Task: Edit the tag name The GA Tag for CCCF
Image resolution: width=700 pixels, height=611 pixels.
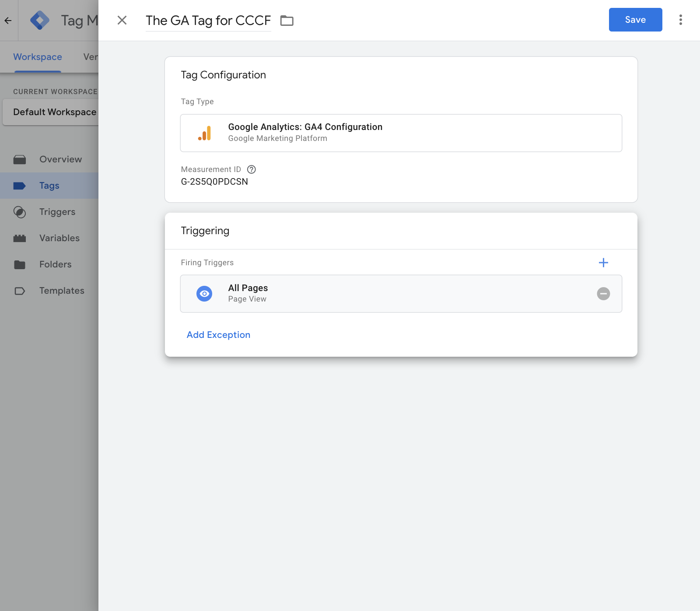Action: tap(208, 21)
